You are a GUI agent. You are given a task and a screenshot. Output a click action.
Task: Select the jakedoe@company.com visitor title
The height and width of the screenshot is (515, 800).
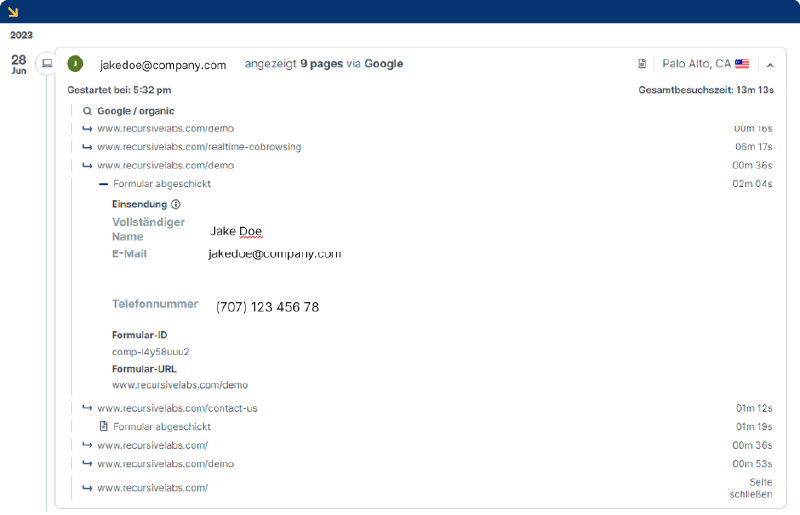(x=163, y=65)
